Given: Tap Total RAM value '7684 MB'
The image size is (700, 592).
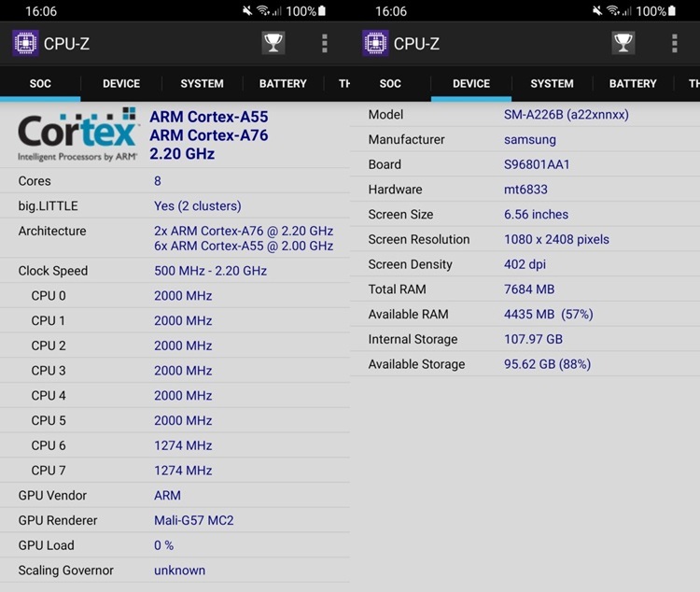Looking at the screenshot, I should point(529,289).
